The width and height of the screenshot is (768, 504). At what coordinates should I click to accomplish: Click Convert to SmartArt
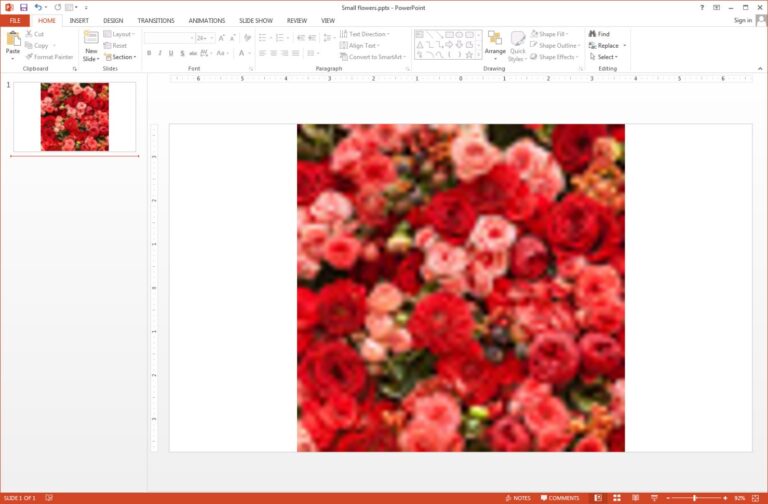pyautogui.click(x=373, y=57)
